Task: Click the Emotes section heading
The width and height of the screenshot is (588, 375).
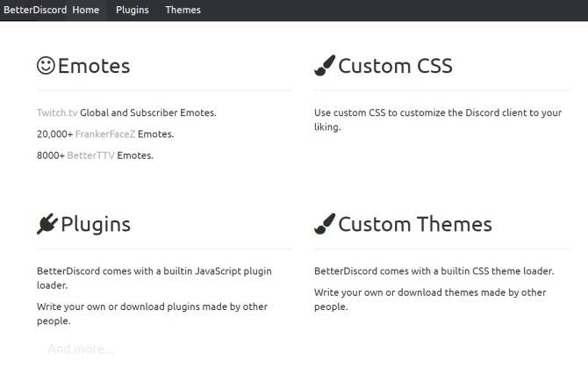Action: pyautogui.click(x=94, y=66)
